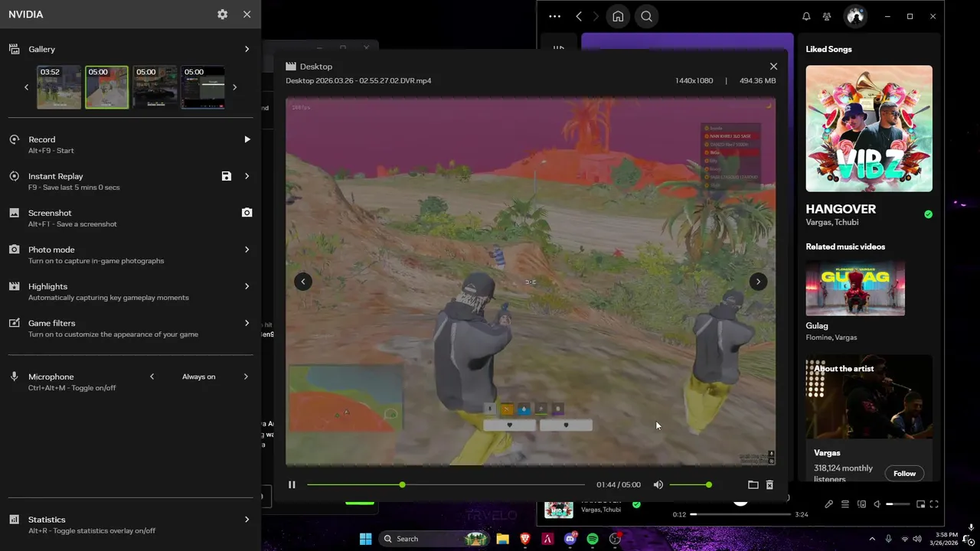
Task: Follow the artist Vargas
Action: [904, 473]
